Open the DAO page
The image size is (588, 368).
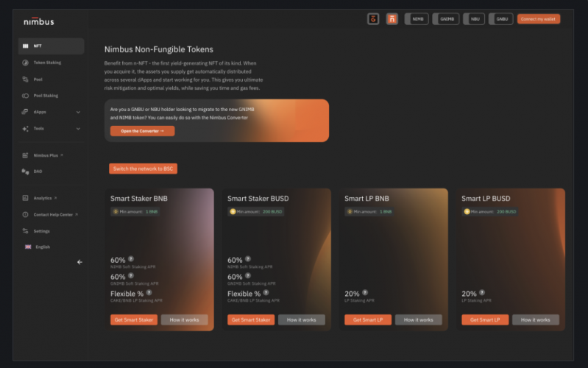coord(38,171)
